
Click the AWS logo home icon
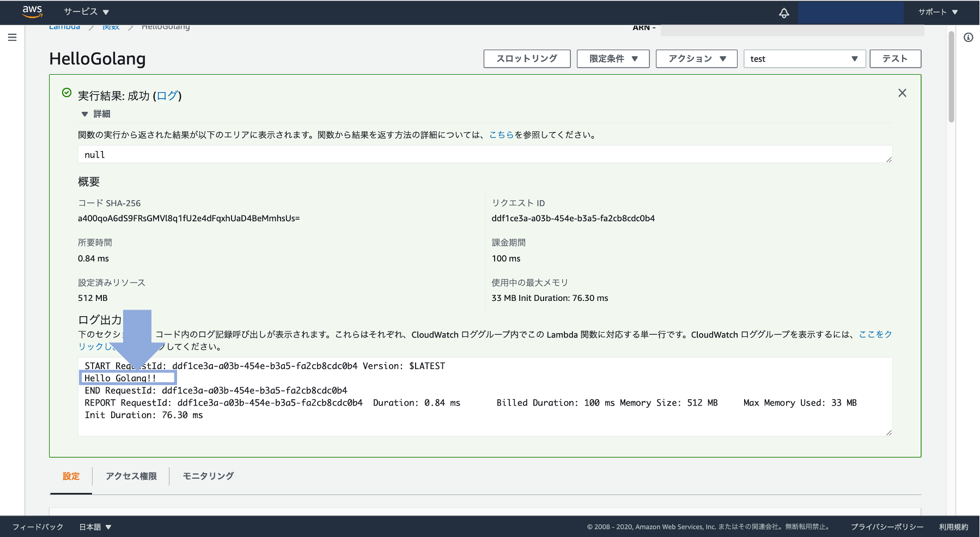click(32, 11)
